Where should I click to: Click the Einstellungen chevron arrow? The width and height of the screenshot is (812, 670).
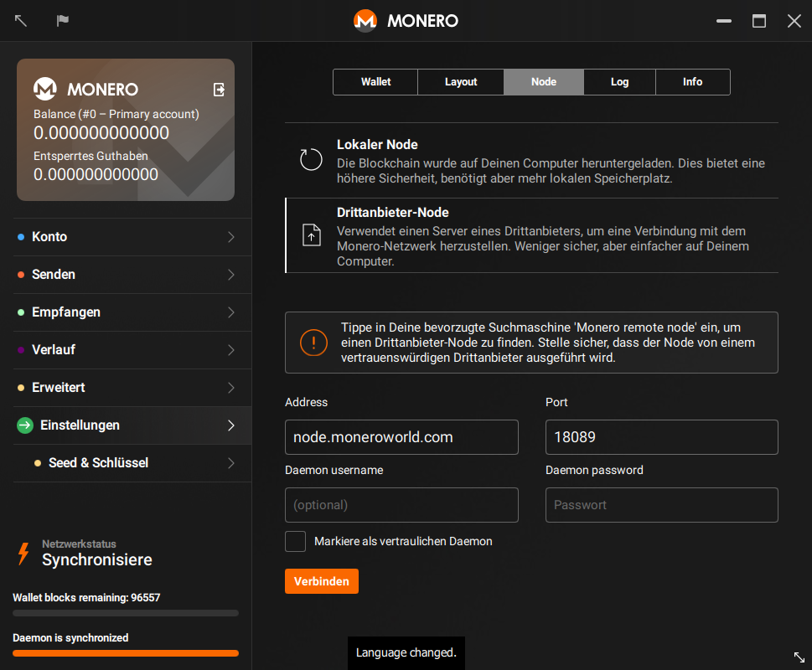point(231,425)
